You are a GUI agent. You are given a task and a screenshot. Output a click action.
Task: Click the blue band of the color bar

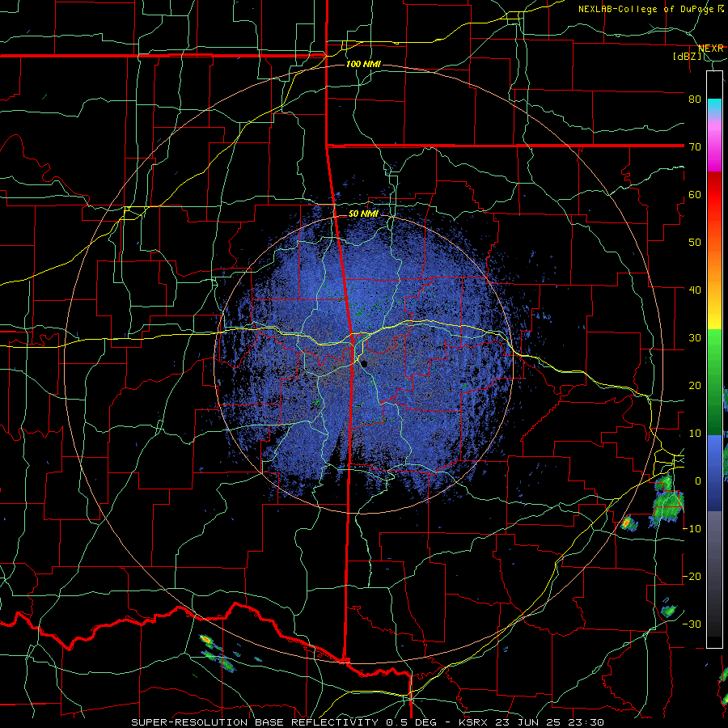(x=714, y=472)
